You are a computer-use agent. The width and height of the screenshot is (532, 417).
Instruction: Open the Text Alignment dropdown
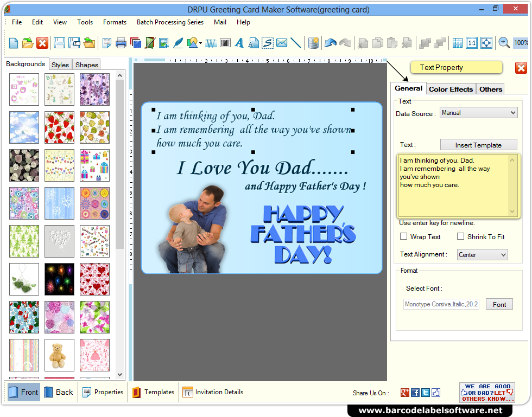(482, 255)
